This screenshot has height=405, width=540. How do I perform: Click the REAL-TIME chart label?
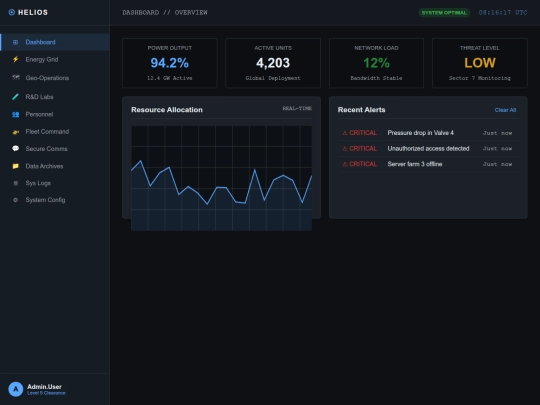(x=297, y=108)
